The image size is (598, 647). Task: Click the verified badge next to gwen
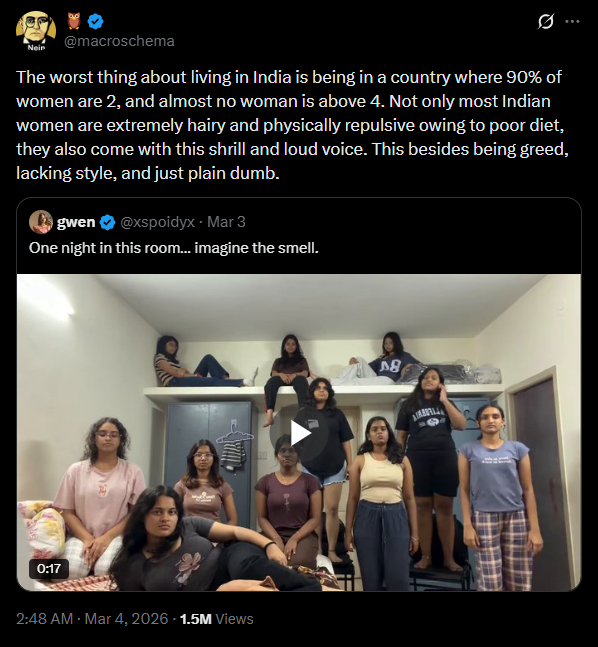108,222
